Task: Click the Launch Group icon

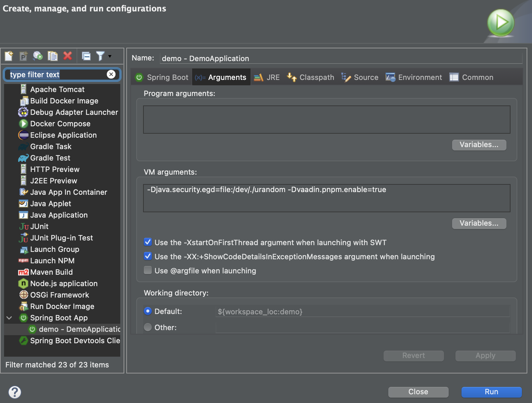Action: tap(24, 250)
